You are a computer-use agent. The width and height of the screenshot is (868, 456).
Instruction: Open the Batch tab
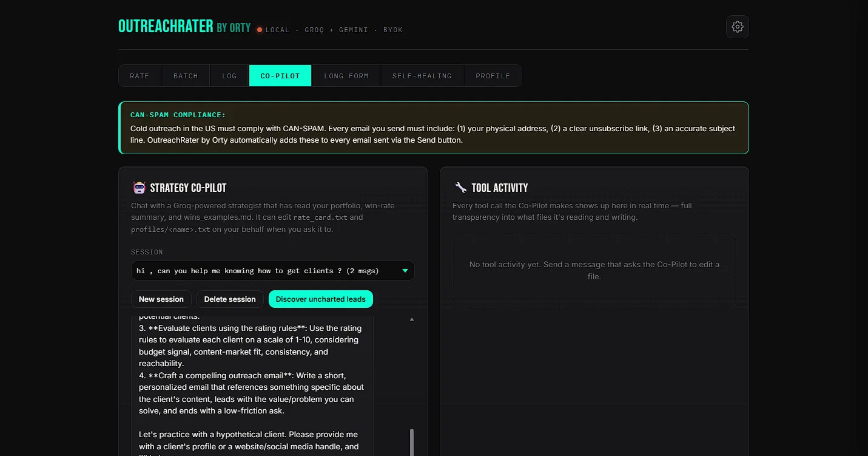pyautogui.click(x=186, y=76)
